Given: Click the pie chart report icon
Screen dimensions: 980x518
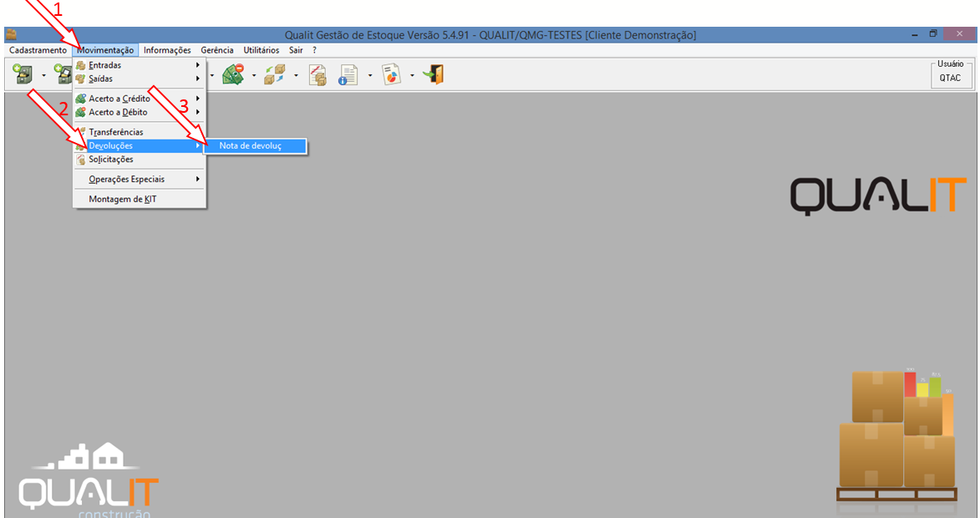Looking at the screenshot, I should click(391, 74).
